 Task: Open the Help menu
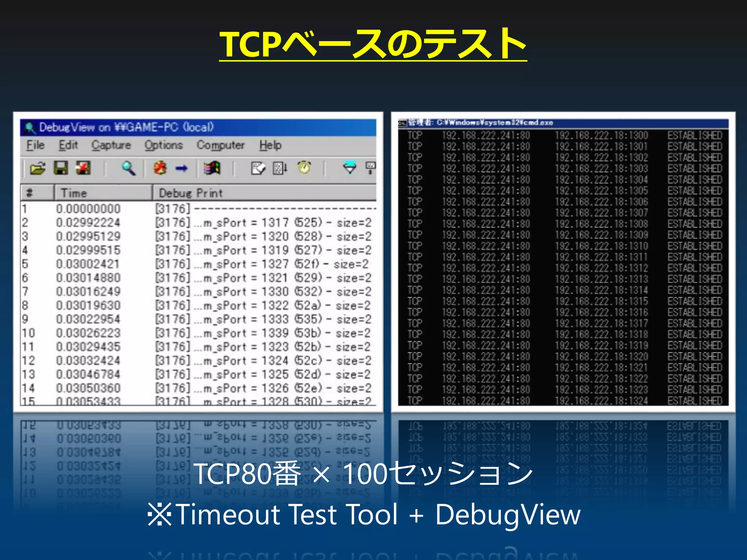click(x=270, y=145)
